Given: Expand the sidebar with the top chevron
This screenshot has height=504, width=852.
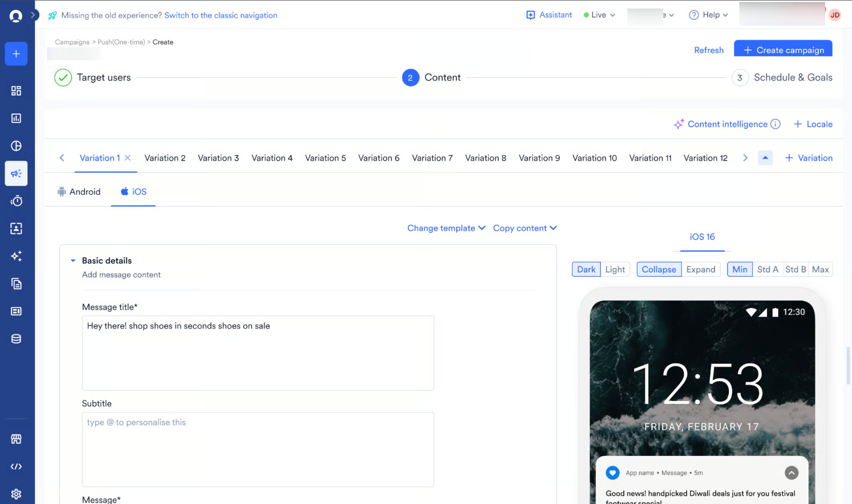Looking at the screenshot, I should click(x=33, y=15).
